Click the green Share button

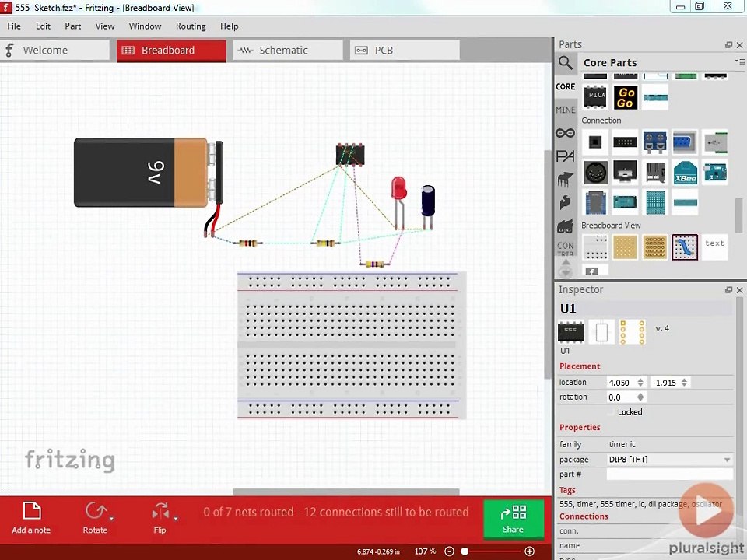pyautogui.click(x=513, y=519)
